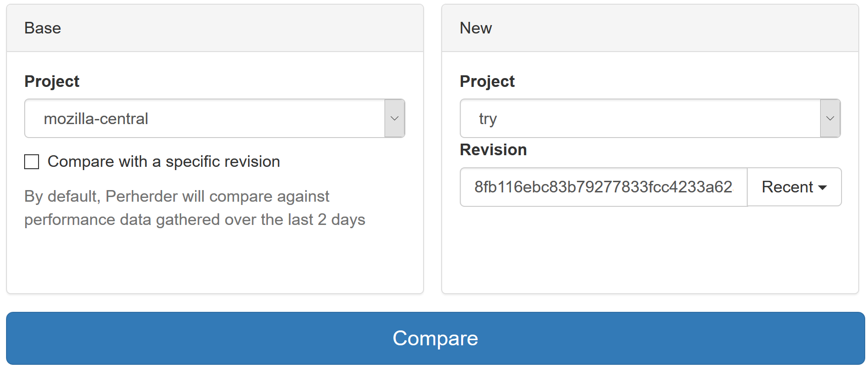868x369 pixels.
Task: Focus the Revision hash input field
Action: click(x=603, y=187)
